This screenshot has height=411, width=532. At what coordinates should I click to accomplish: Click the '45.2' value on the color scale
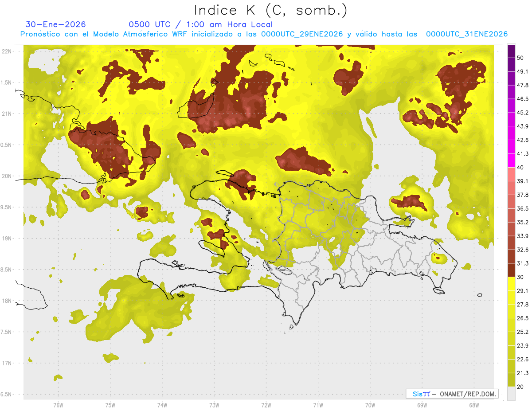point(523,113)
